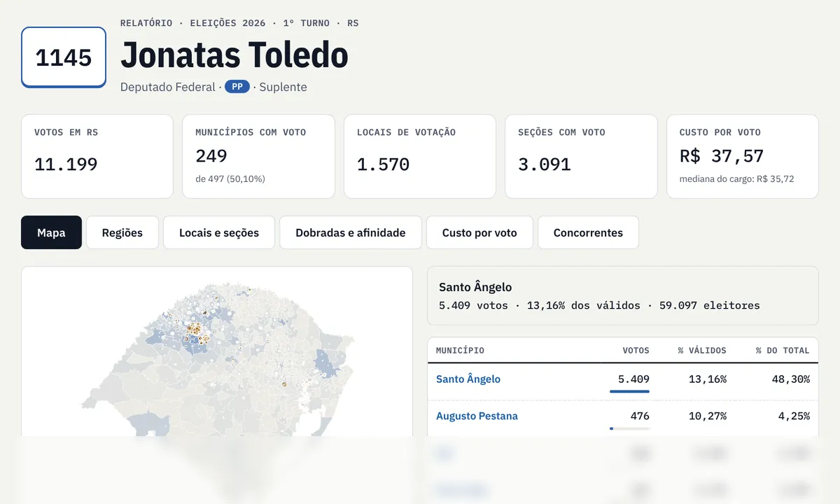Click the 5.409 votes table cell
The height and width of the screenshot is (504, 840).
click(x=633, y=379)
